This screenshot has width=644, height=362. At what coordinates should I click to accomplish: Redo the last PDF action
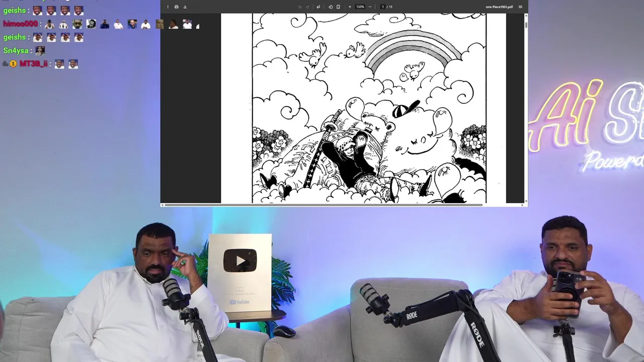point(307,7)
